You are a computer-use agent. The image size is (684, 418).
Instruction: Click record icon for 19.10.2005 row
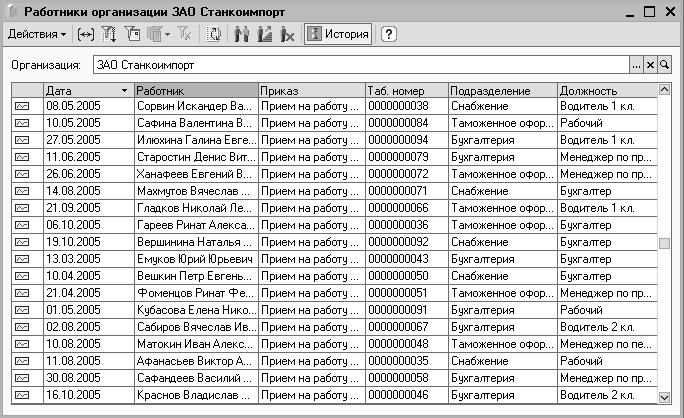tap(22, 242)
